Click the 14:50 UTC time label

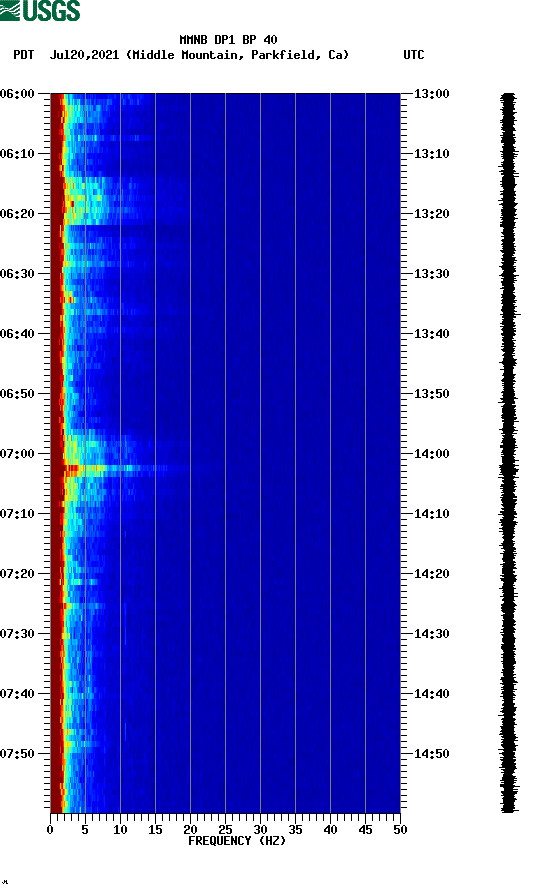coord(432,753)
